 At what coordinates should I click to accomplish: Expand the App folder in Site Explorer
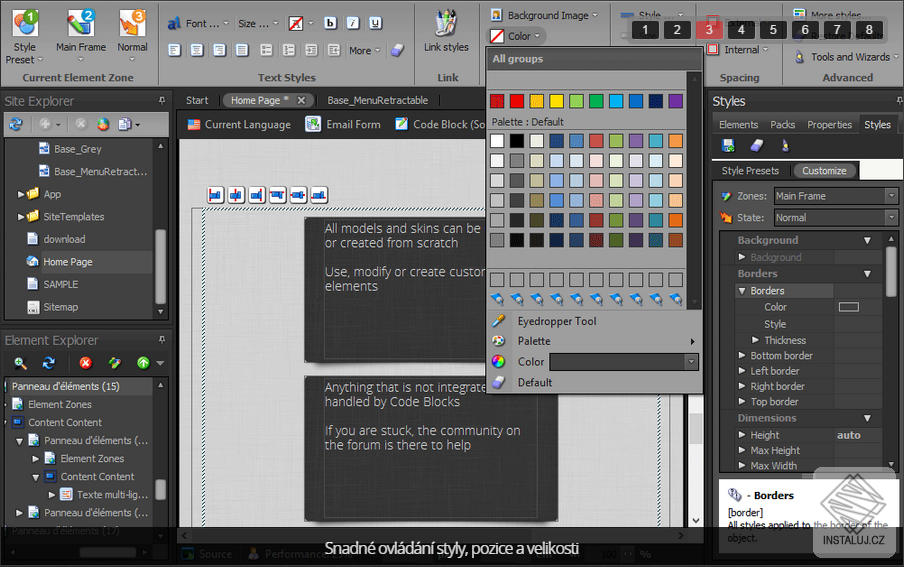tap(21, 194)
